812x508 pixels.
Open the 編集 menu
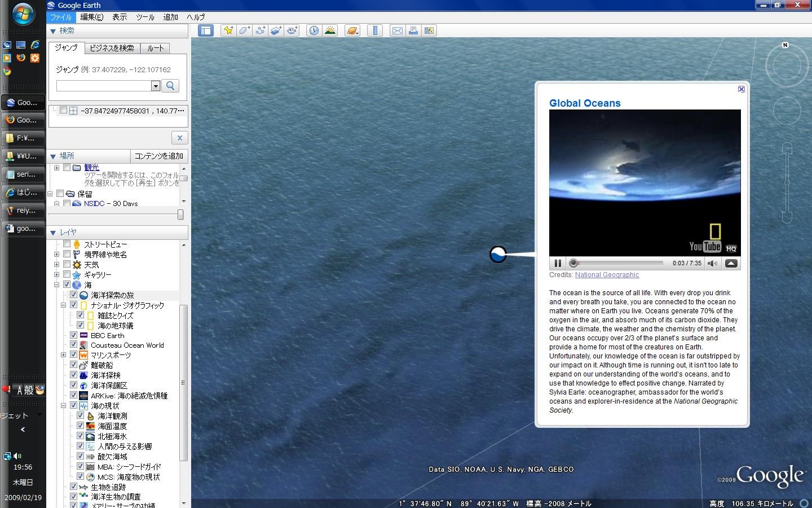pos(91,17)
